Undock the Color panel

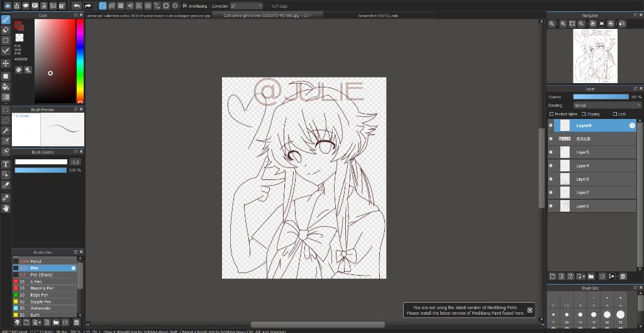(x=75, y=15)
